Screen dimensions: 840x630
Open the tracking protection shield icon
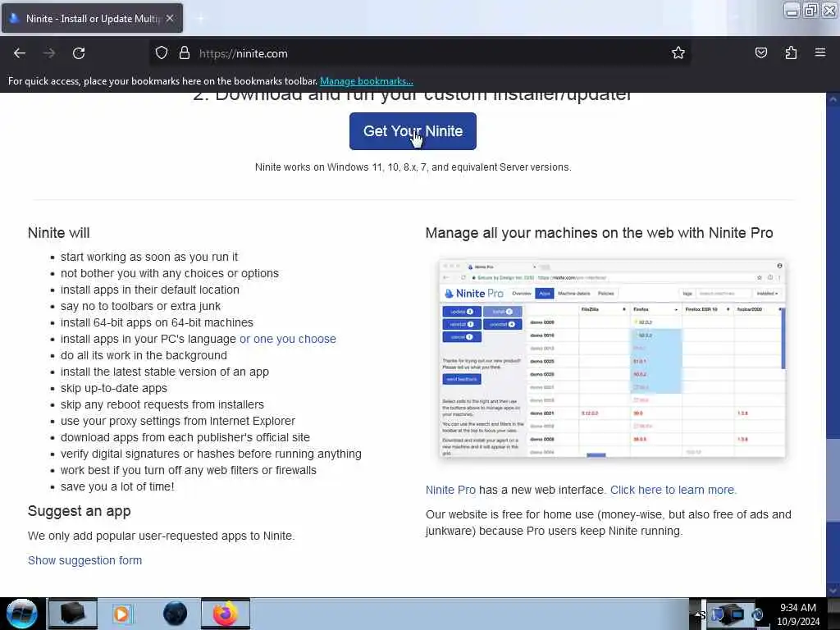(162, 53)
